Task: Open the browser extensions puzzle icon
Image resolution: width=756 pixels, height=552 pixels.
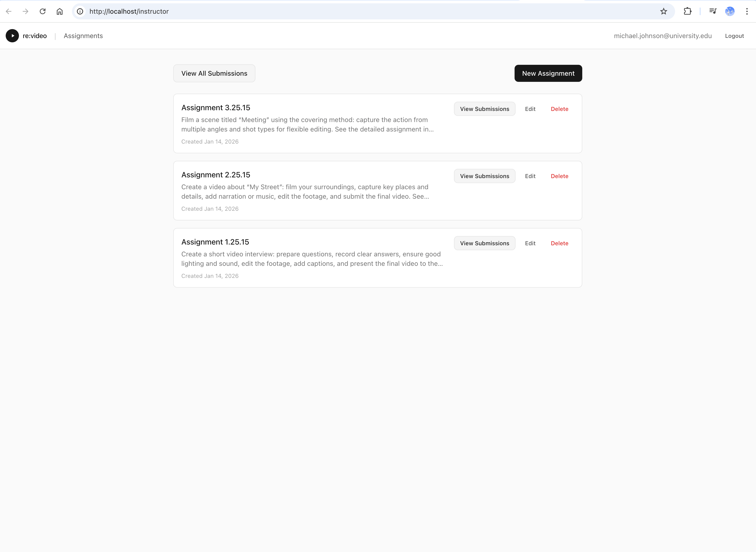Action: 688,11
